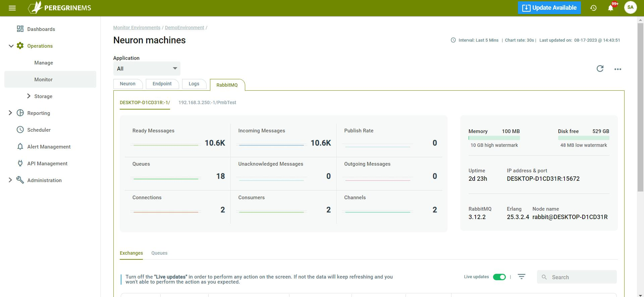This screenshot has width=644, height=297.
Task: Click the Disk free usage bar
Action: coord(584,138)
